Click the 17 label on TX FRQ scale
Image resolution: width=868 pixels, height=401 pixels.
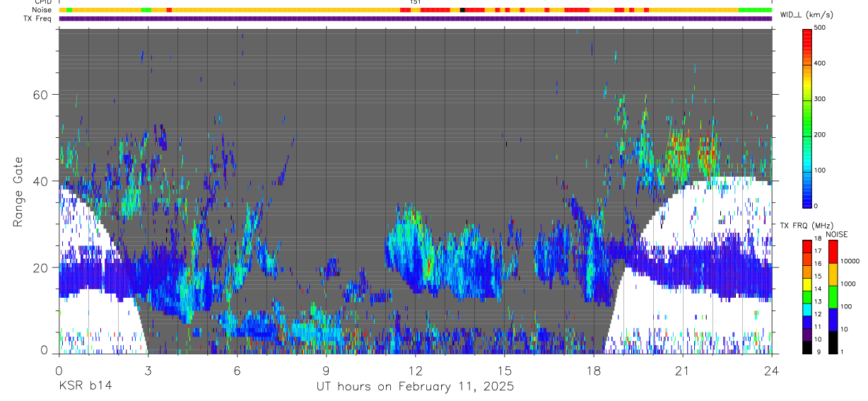tap(819, 251)
